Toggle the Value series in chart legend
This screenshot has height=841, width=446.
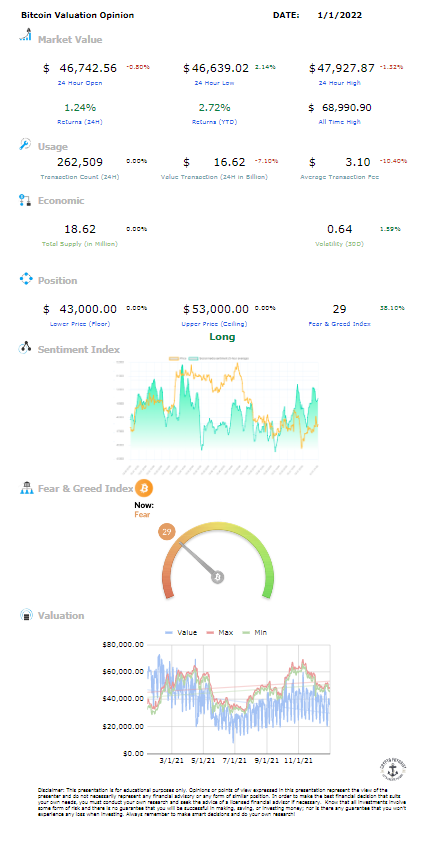point(181,632)
